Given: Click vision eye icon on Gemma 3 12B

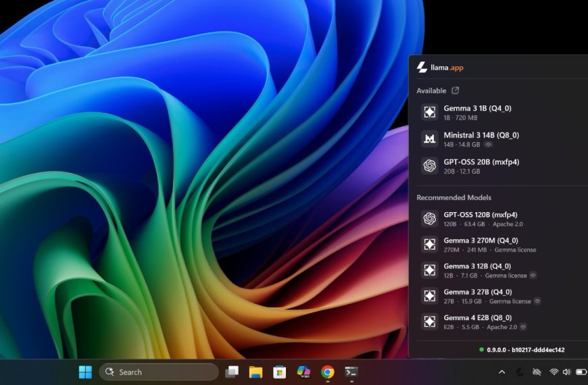Looking at the screenshot, I should click(x=533, y=276).
